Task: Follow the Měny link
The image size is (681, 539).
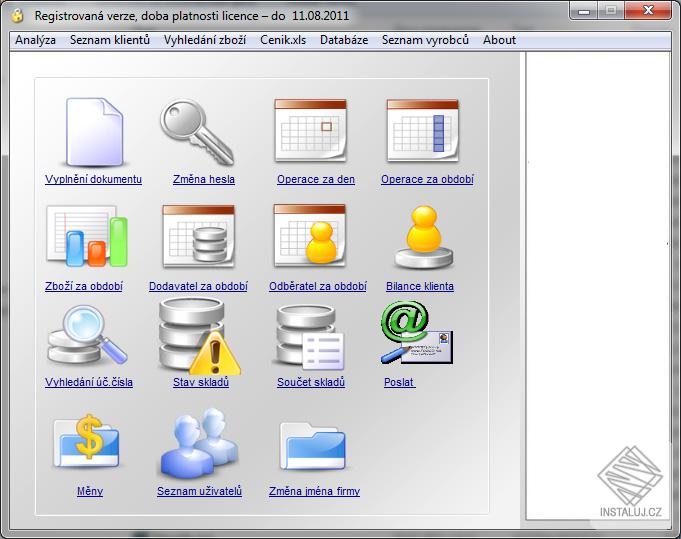Action: tap(90, 491)
